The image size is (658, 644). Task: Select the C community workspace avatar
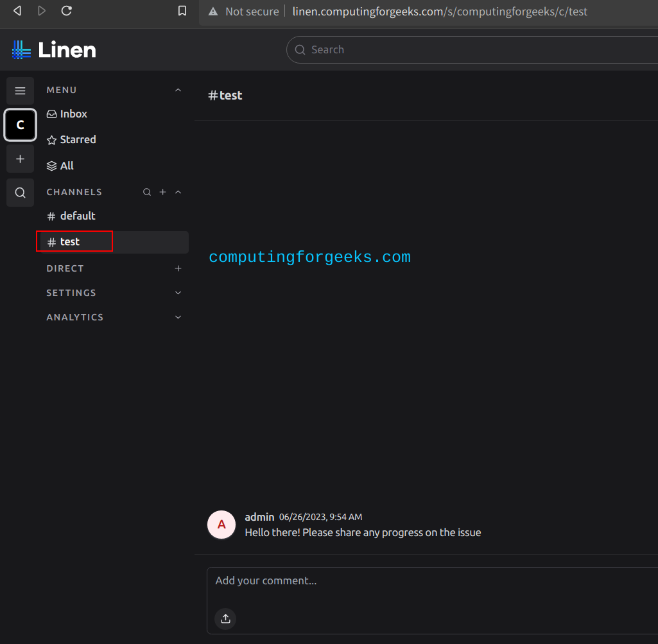point(20,125)
